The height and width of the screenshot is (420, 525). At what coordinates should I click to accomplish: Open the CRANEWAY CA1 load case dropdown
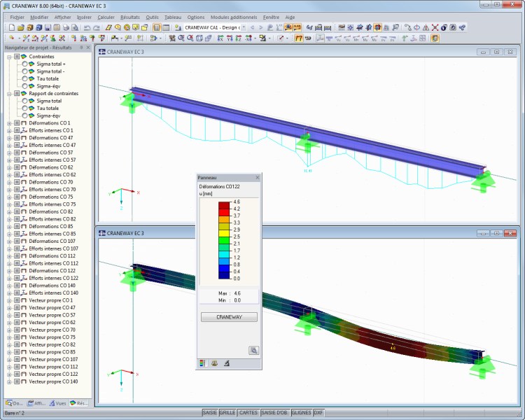click(244, 27)
